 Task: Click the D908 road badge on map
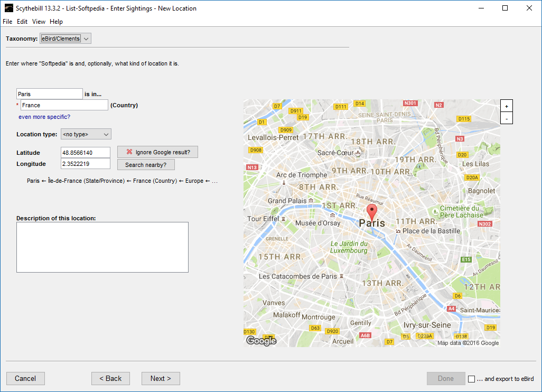(256, 150)
